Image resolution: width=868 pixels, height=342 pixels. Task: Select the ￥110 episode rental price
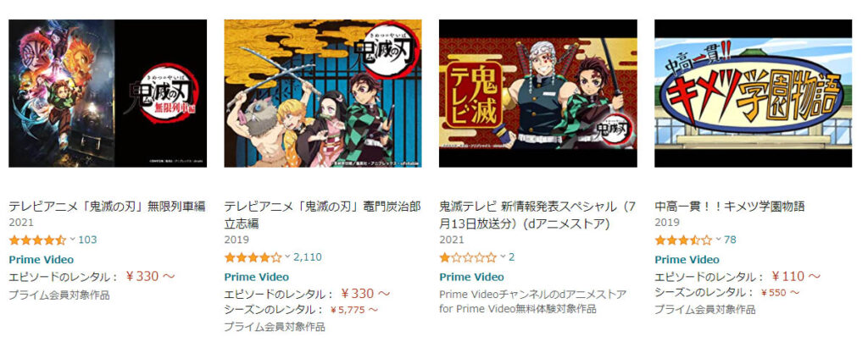point(796,276)
